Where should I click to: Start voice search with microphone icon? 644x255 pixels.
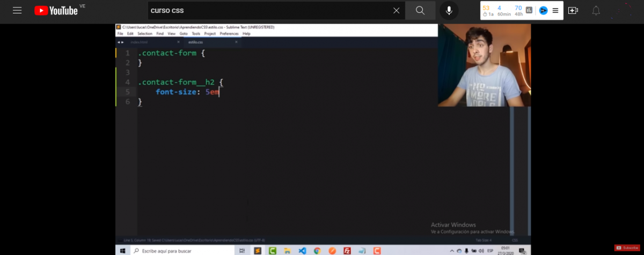(449, 10)
